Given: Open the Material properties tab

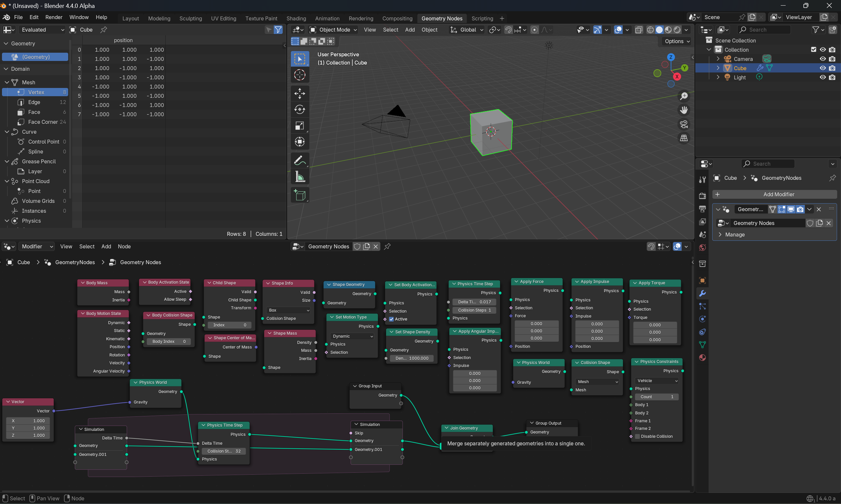Looking at the screenshot, I should coord(702,358).
